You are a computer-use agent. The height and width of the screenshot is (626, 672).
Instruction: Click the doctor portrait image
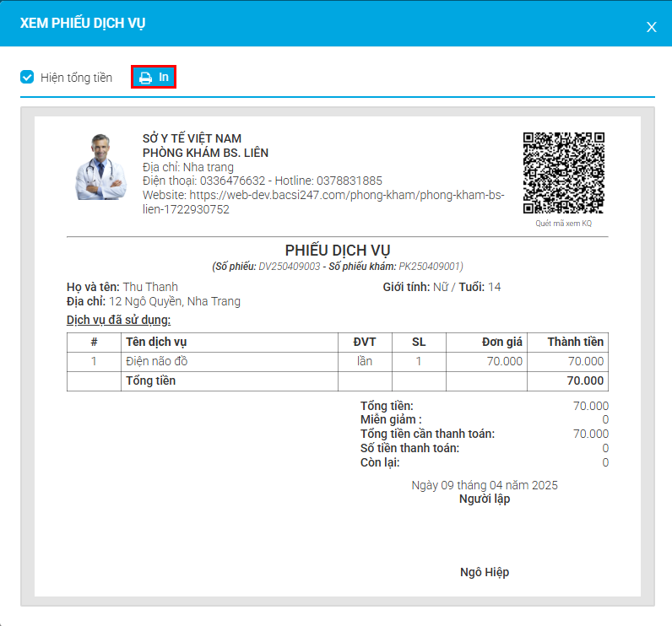tap(101, 167)
